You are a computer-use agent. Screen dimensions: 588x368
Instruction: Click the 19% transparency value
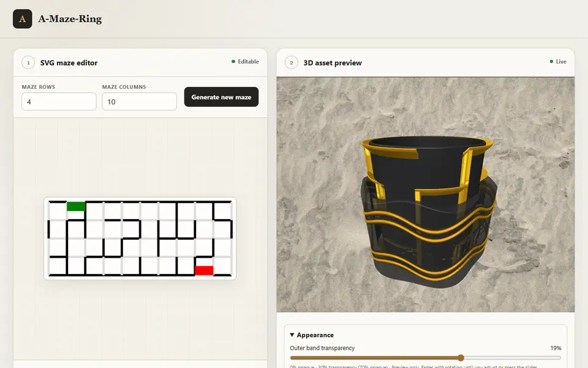tap(556, 348)
